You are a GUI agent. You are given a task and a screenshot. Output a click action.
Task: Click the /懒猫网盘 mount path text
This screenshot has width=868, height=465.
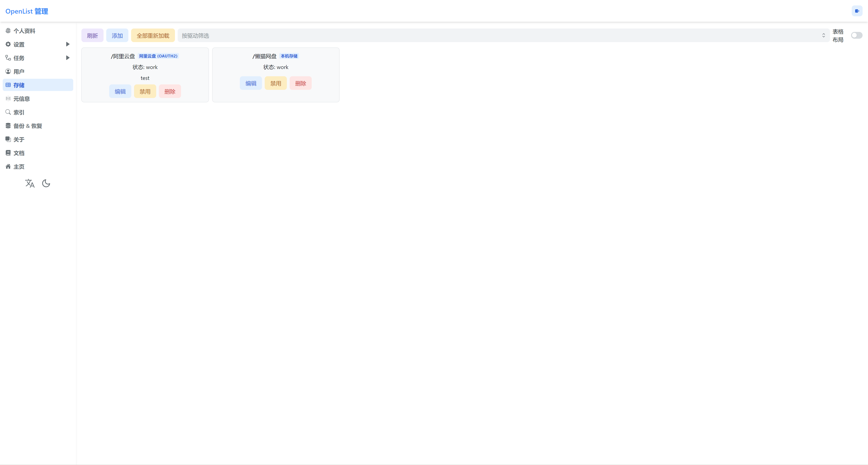tap(264, 56)
